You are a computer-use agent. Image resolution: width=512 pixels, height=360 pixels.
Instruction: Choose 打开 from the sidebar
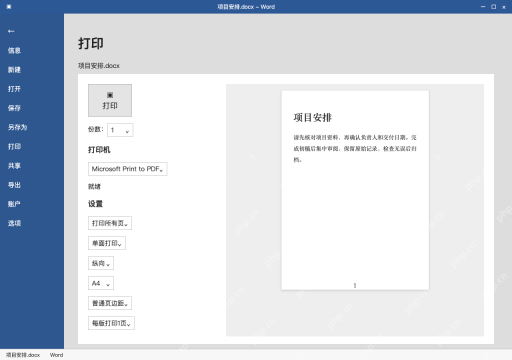pyautogui.click(x=14, y=89)
